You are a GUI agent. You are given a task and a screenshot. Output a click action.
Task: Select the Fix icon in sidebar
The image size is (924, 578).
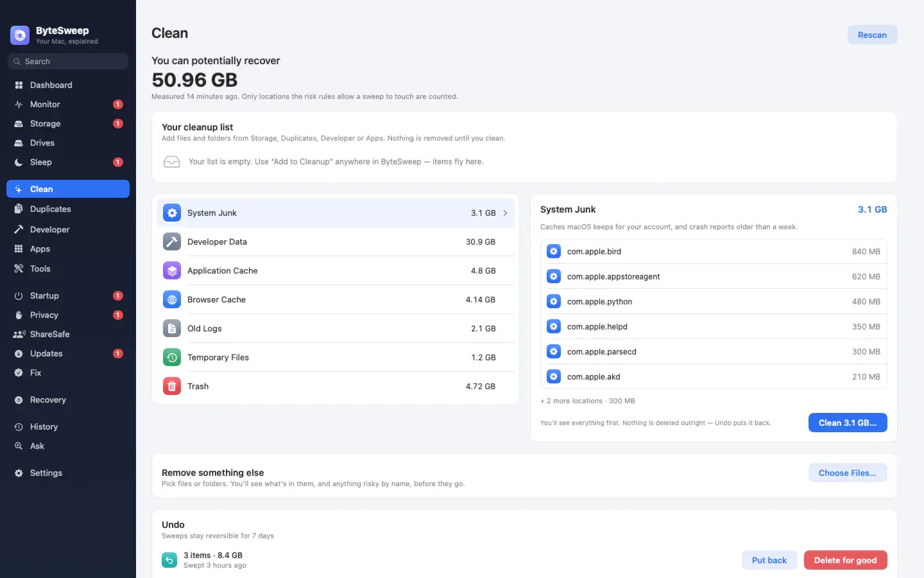(19, 372)
